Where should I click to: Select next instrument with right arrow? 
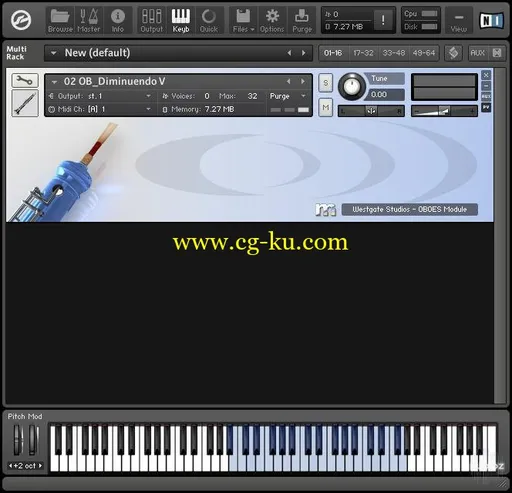(303, 81)
